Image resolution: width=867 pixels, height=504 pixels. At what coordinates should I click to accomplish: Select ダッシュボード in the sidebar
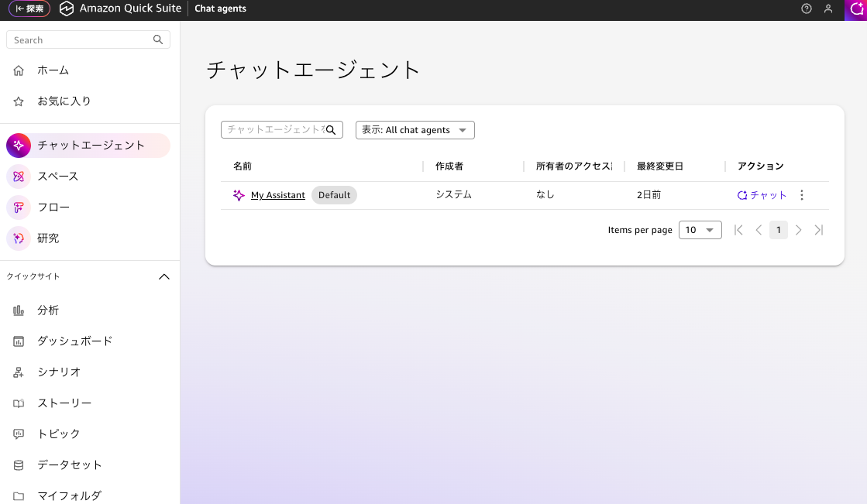pos(74,341)
